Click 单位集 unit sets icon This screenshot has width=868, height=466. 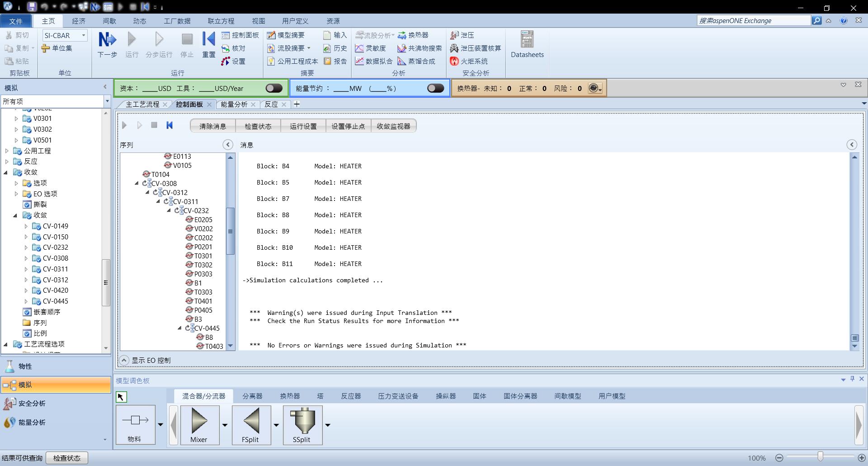(x=57, y=48)
